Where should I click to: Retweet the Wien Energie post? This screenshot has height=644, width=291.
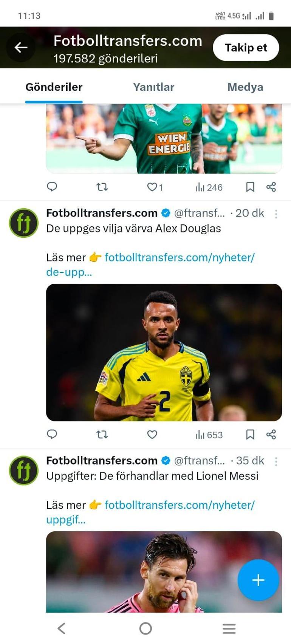pos(102,187)
